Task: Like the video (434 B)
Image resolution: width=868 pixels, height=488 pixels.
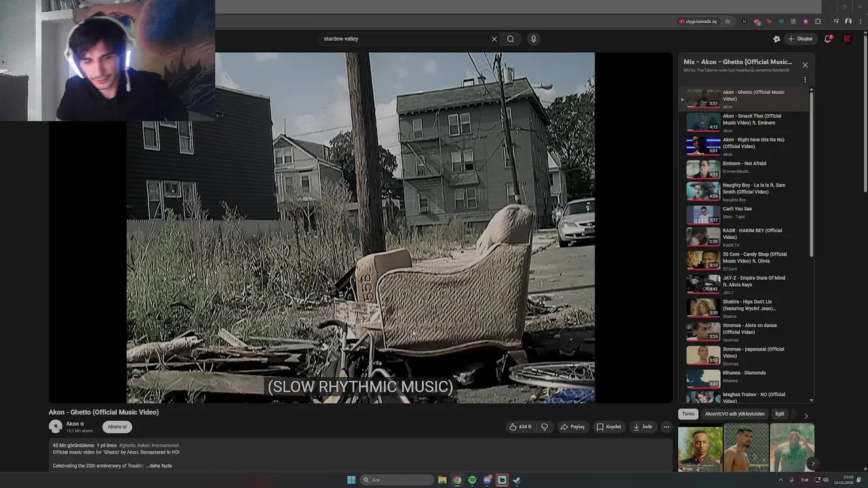Action: [520, 427]
